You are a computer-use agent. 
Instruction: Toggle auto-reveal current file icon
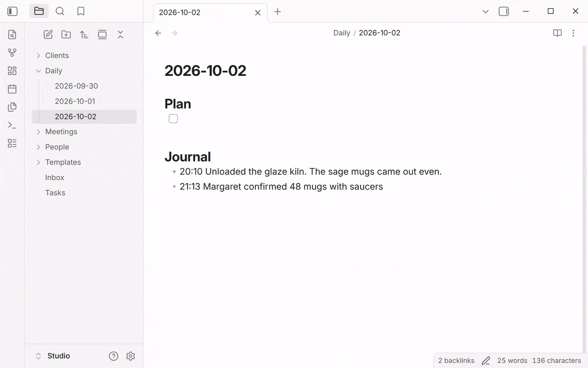point(102,34)
